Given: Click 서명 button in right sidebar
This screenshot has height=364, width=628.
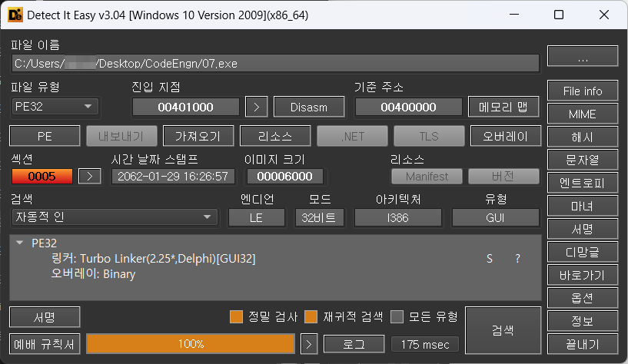Looking at the screenshot, I should pos(583,229).
